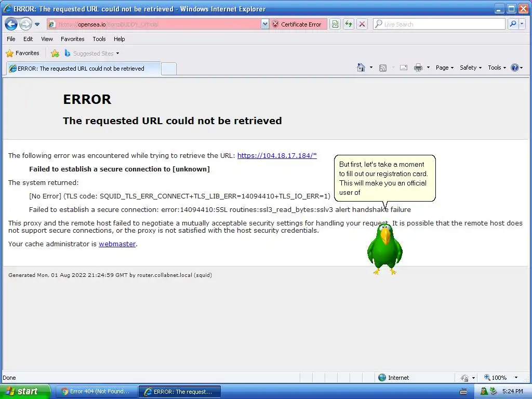The width and height of the screenshot is (532, 399).
Task: Open the Page command bar menu
Action: [x=445, y=68]
